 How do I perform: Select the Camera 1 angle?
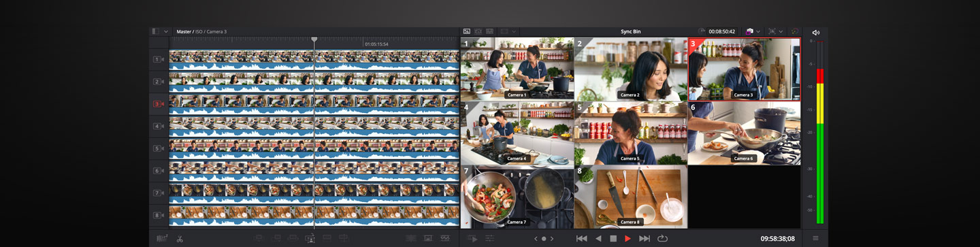(x=517, y=69)
